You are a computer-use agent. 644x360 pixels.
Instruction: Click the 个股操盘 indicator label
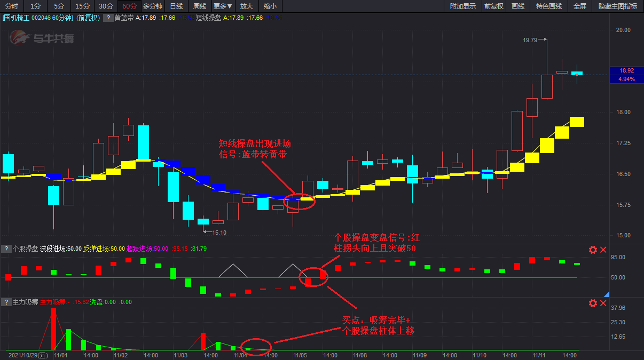click(25, 249)
